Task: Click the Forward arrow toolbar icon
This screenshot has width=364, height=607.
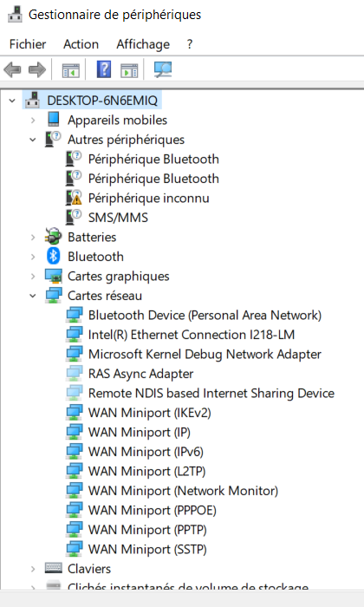Action: click(x=37, y=70)
